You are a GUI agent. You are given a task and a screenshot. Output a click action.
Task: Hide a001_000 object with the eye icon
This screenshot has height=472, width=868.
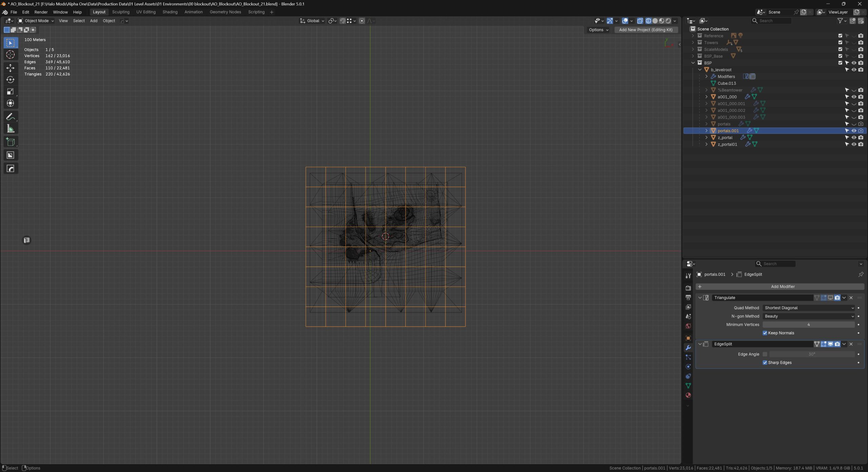(854, 97)
